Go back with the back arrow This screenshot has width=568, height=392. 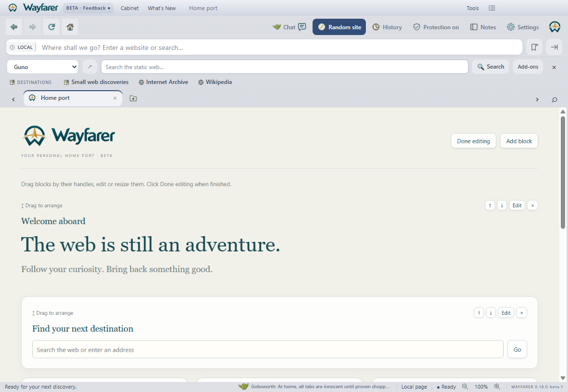pyautogui.click(x=14, y=27)
